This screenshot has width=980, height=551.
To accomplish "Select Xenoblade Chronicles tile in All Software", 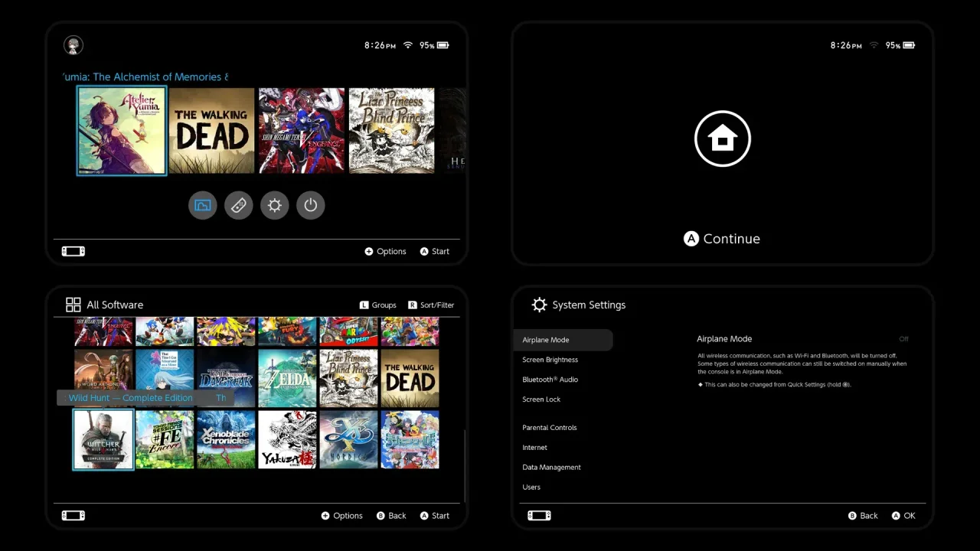I will coord(226,439).
